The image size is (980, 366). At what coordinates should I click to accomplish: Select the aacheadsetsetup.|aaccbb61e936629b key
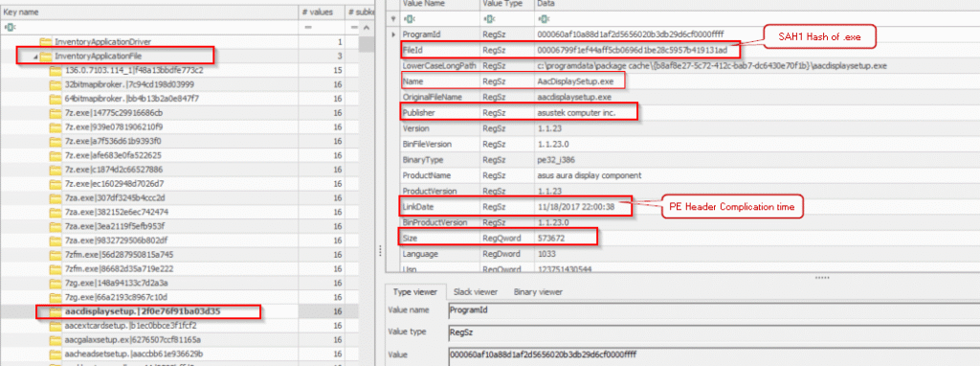coord(134,354)
